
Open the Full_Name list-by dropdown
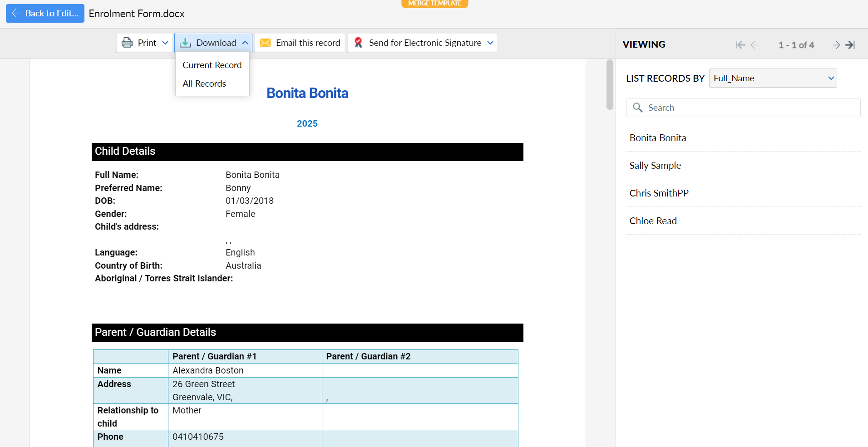[x=773, y=78]
